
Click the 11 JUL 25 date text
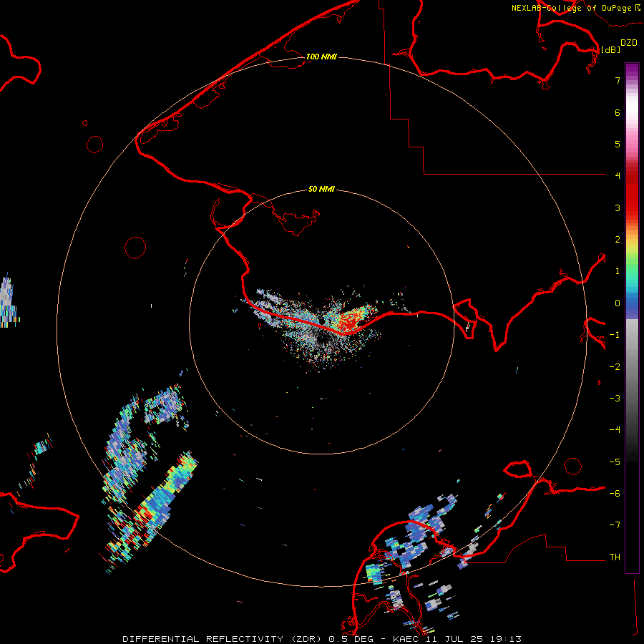456,639
